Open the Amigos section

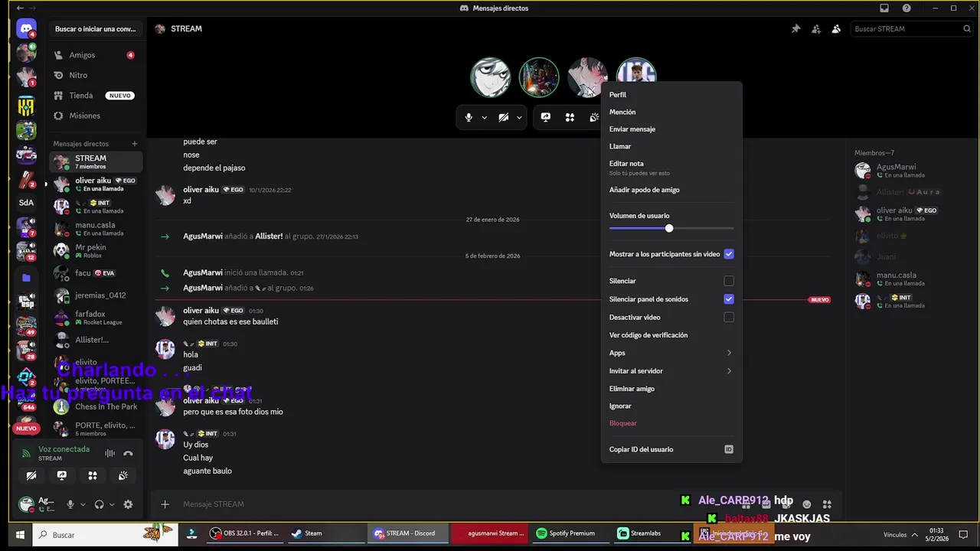click(96, 55)
